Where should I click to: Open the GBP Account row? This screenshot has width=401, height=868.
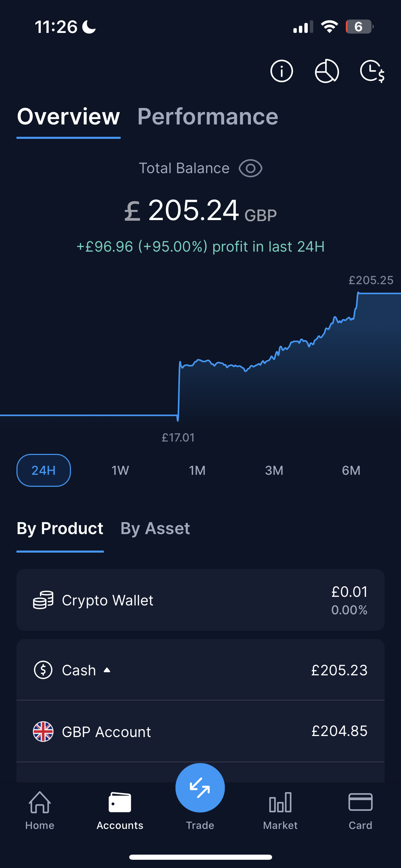(200, 731)
